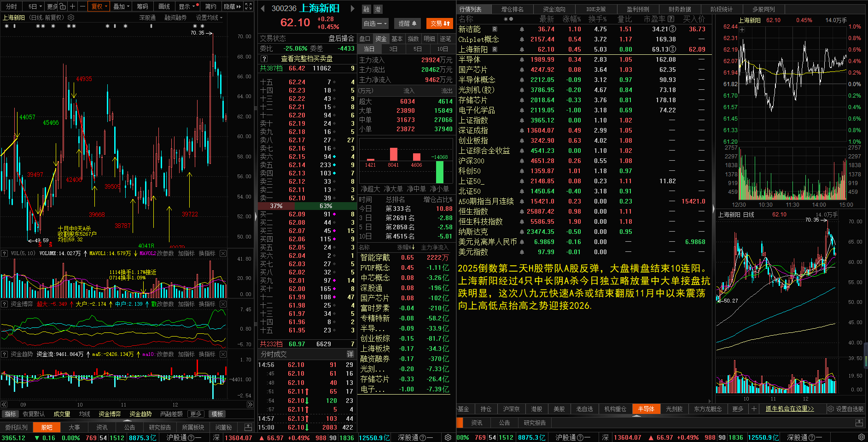
Task: Add a watchlist group with plus icon
Action: point(753,409)
